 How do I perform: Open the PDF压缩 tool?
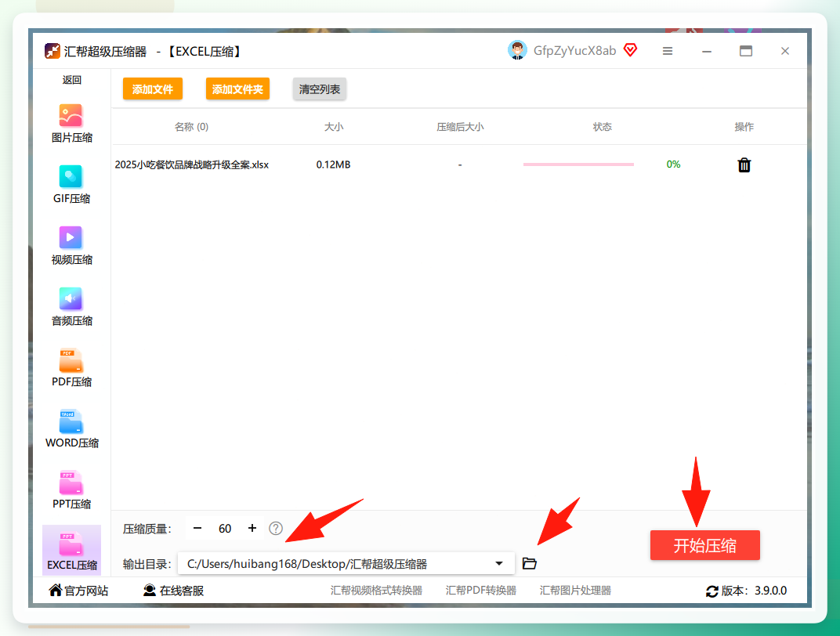pyautogui.click(x=71, y=368)
